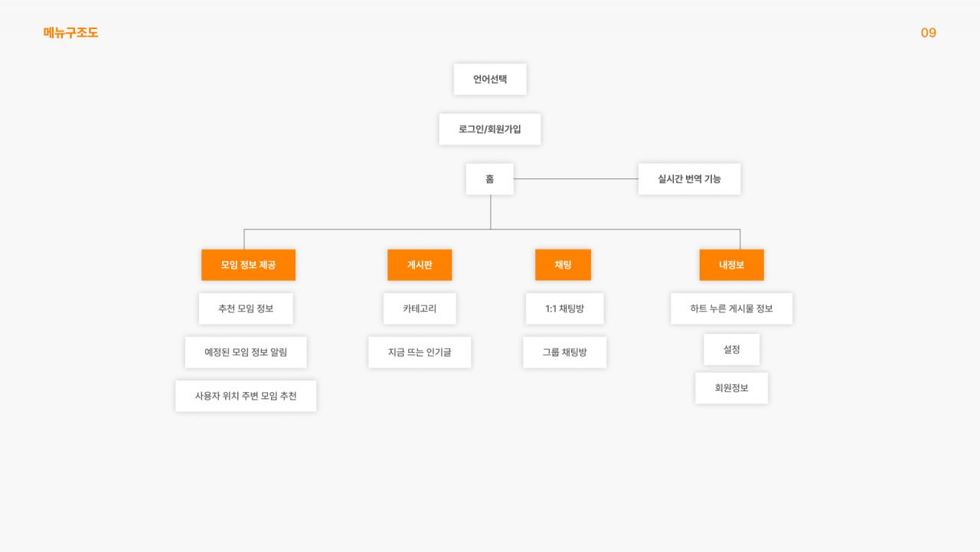
Task: Select 하트 누른 게시물 정보
Action: coord(731,309)
